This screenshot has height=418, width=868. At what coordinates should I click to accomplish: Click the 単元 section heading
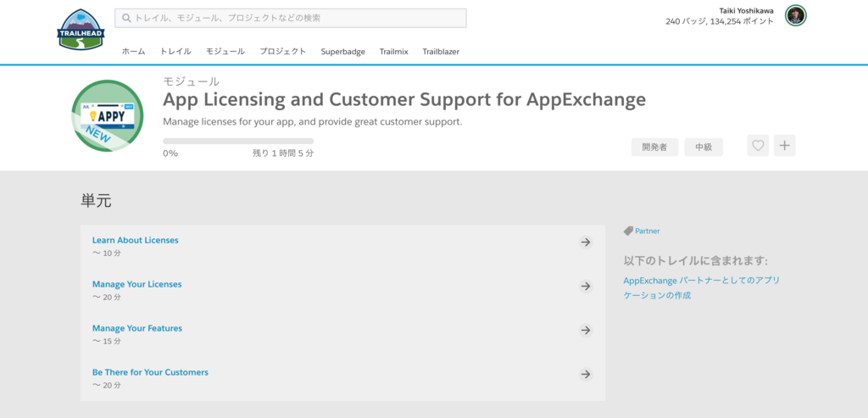click(x=97, y=200)
